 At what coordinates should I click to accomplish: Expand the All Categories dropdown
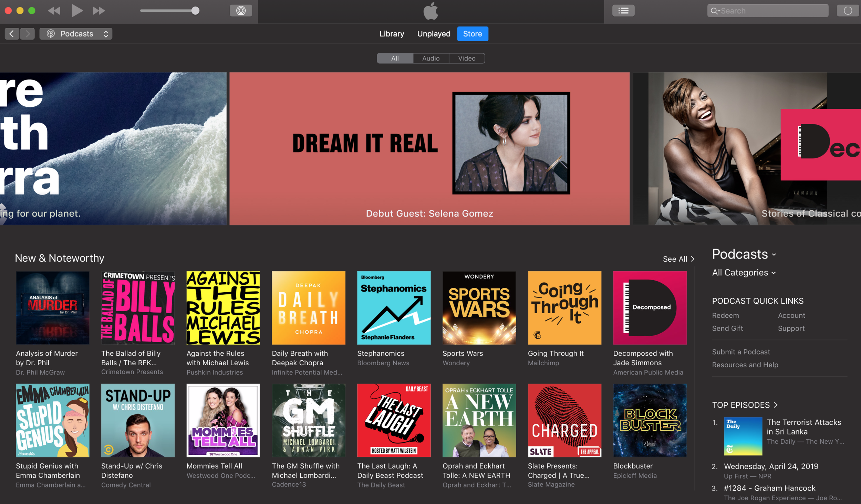tap(744, 272)
